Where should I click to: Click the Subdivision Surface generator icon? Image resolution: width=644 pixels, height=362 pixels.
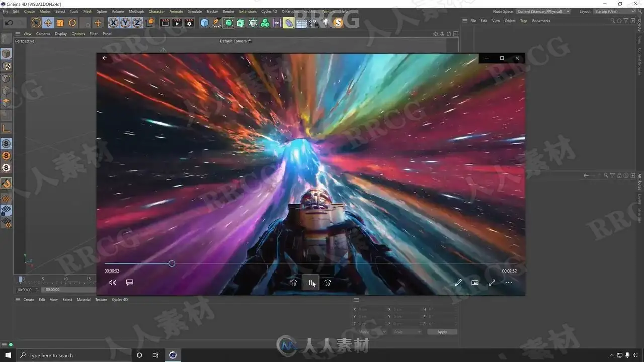point(229,23)
